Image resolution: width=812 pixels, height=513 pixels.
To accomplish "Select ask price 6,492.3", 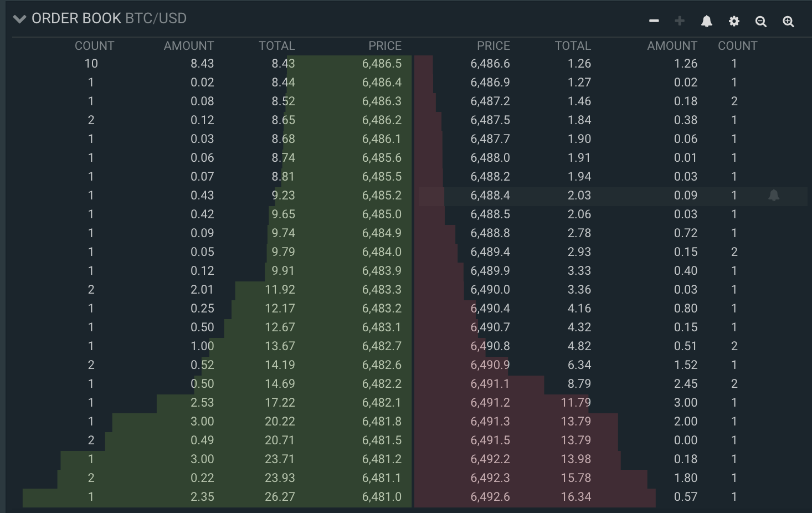I will click(490, 478).
